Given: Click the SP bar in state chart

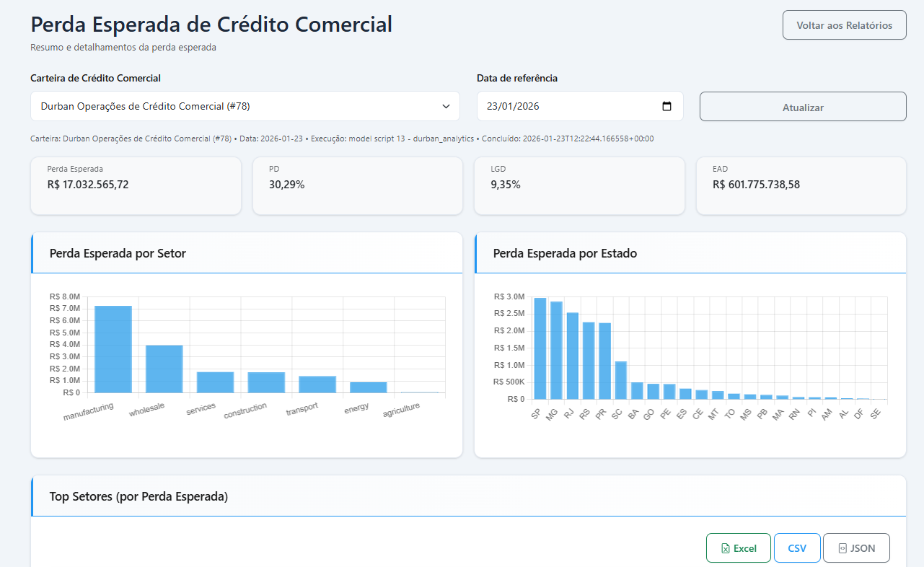Looking at the screenshot, I should click(540, 348).
